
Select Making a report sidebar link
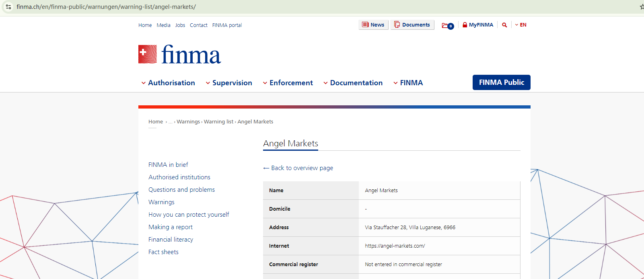(x=171, y=227)
